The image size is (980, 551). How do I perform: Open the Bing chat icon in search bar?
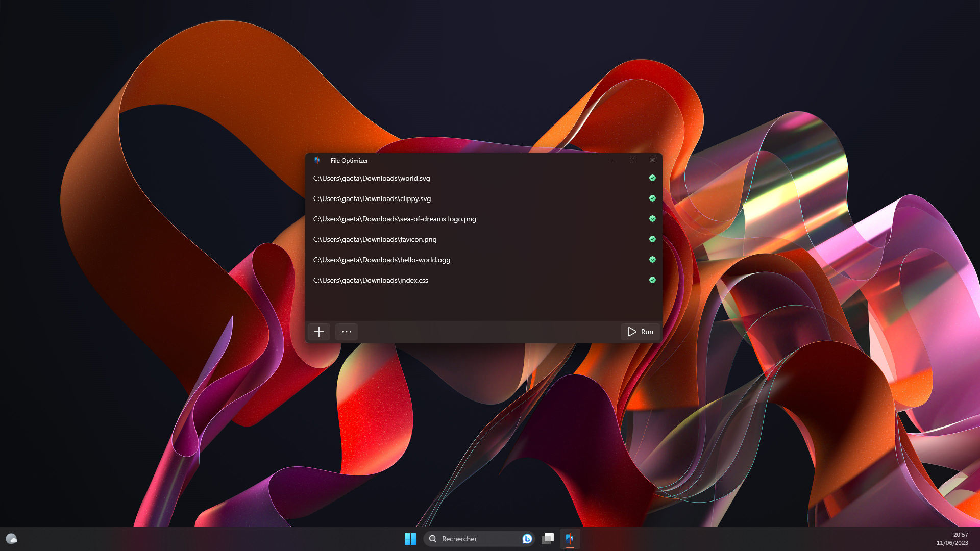click(x=527, y=538)
